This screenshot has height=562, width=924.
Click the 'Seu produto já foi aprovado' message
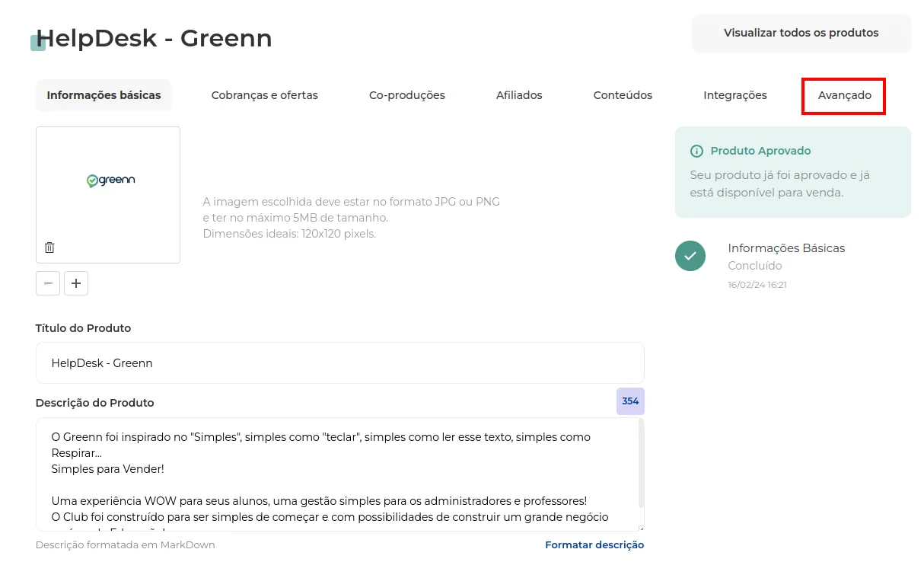tap(780, 184)
